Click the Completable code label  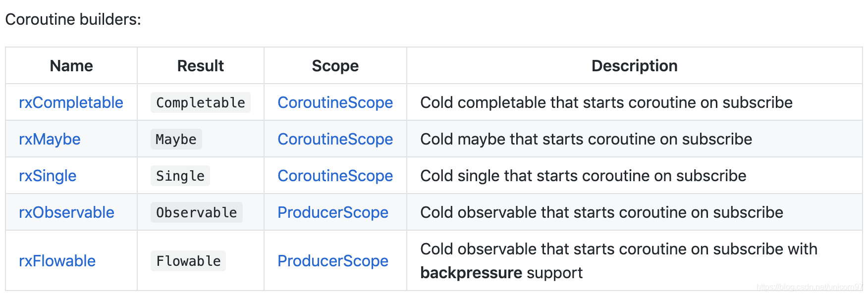coord(201,102)
